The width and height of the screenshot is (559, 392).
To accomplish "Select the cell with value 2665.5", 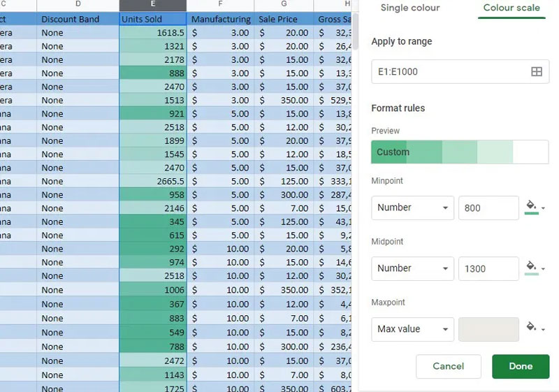I will (x=152, y=182).
